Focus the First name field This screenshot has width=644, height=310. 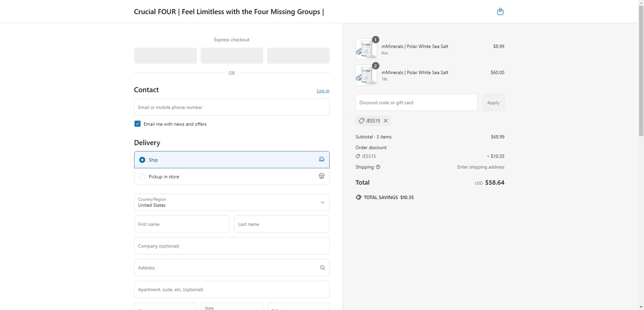[x=182, y=224]
